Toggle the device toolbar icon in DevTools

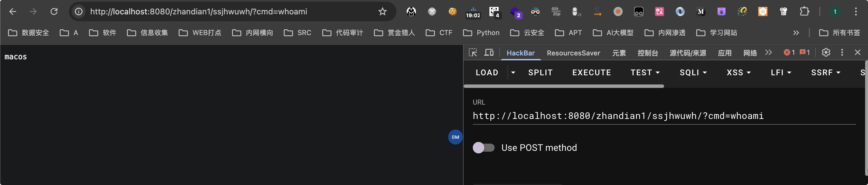tap(489, 53)
